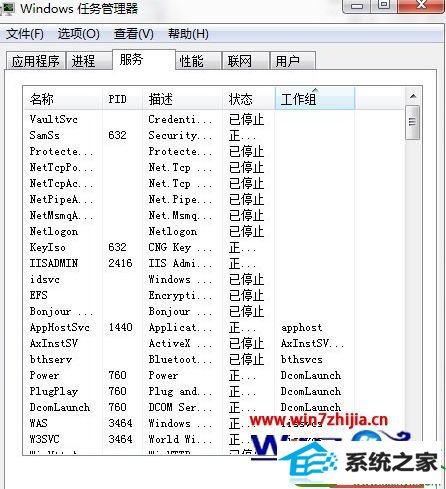
Task: Click the vertical scrollbar thumb
Action: [x=413, y=122]
